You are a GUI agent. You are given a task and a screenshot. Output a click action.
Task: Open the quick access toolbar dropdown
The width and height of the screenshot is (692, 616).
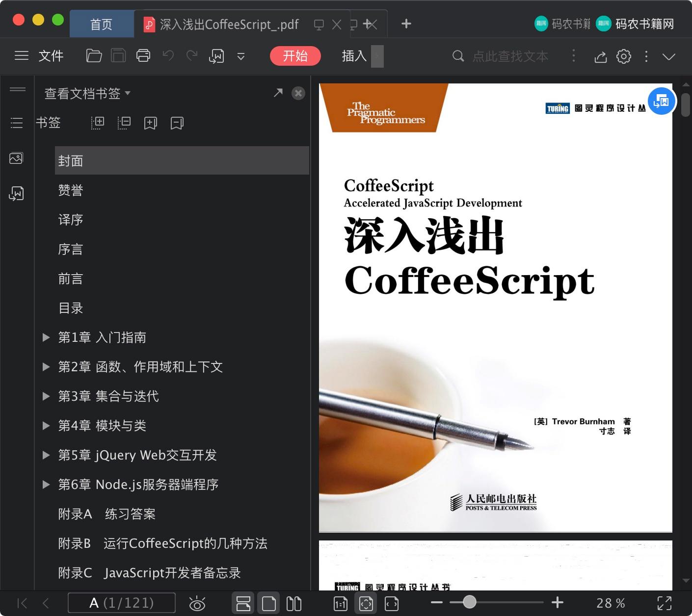241,56
